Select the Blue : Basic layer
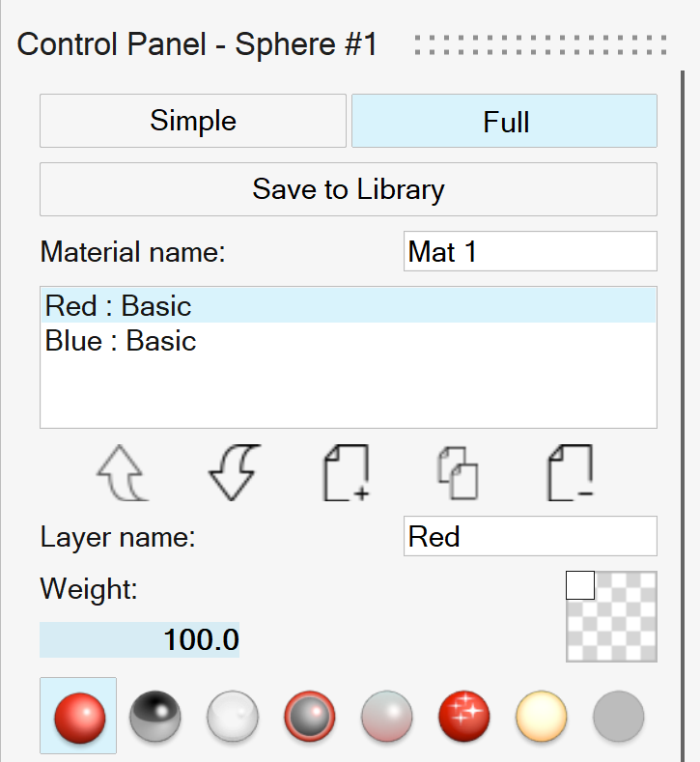700x762 pixels. tap(121, 341)
